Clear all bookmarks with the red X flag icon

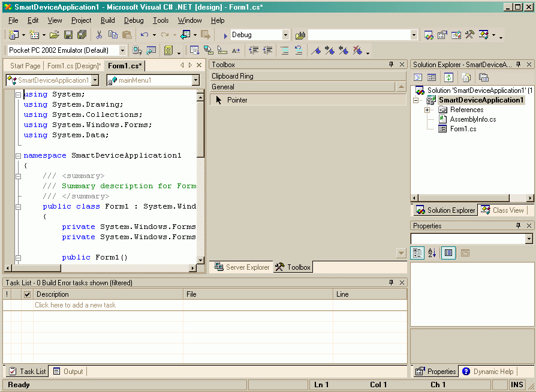coord(357,50)
